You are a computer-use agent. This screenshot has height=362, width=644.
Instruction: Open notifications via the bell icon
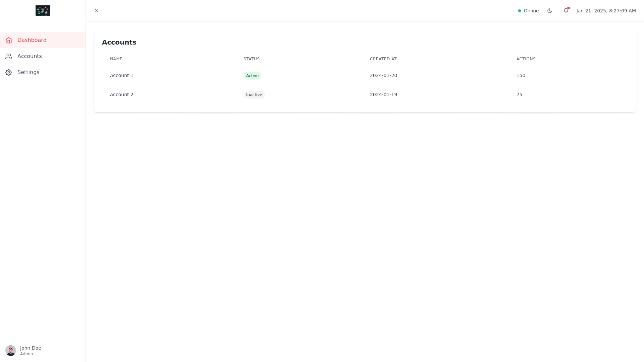point(566,11)
